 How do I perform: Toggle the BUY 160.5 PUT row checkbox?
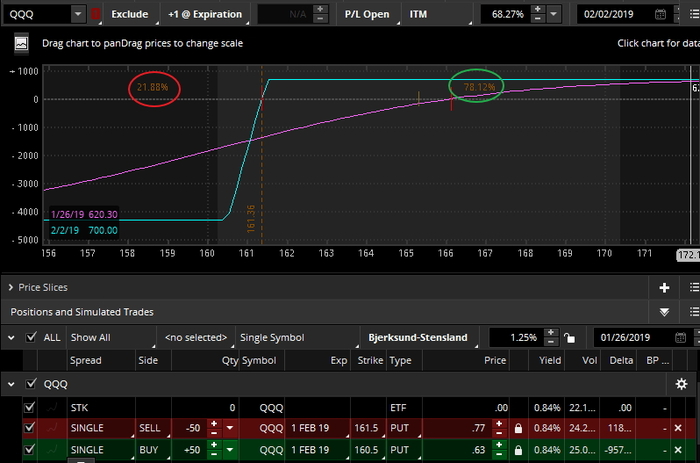point(29,450)
